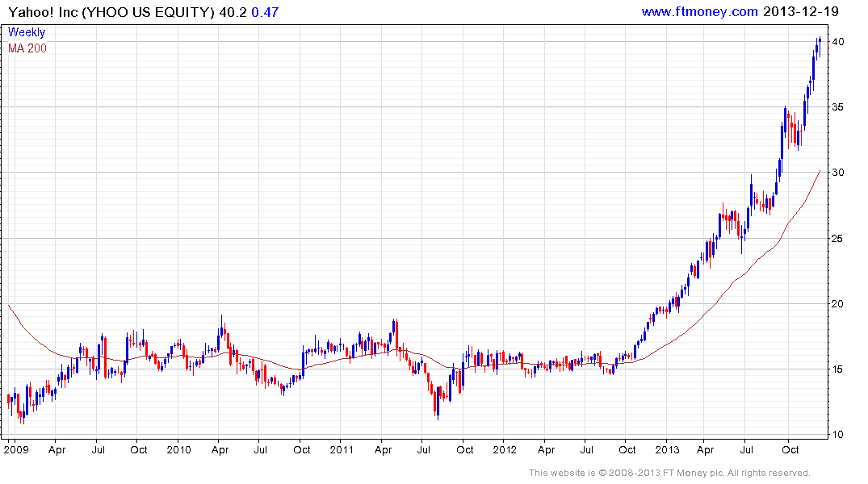Click the 'Weekly' legend label
868x484 pixels.
(27, 32)
